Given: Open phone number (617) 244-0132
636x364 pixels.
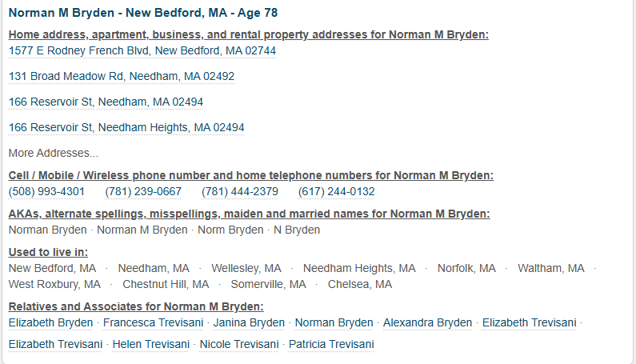Looking at the screenshot, I should (x=336, y=191).
